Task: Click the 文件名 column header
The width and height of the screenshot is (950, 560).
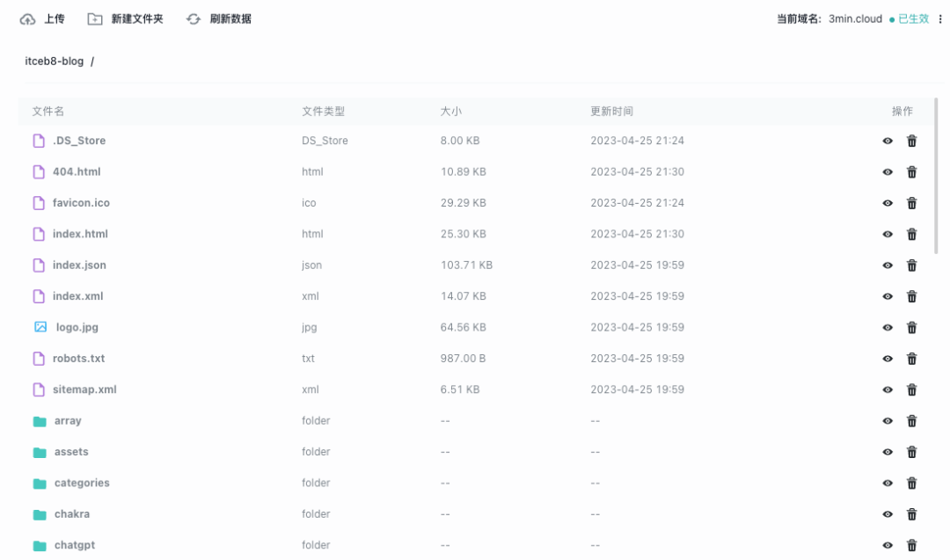Action: point(47,111)
